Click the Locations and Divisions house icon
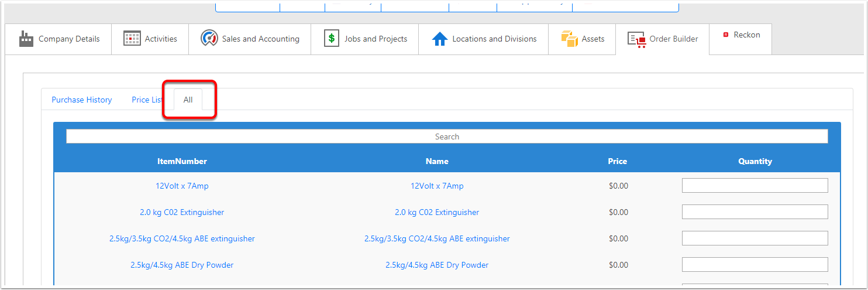The width and height of the screenshot is (868, 290). 439,39
